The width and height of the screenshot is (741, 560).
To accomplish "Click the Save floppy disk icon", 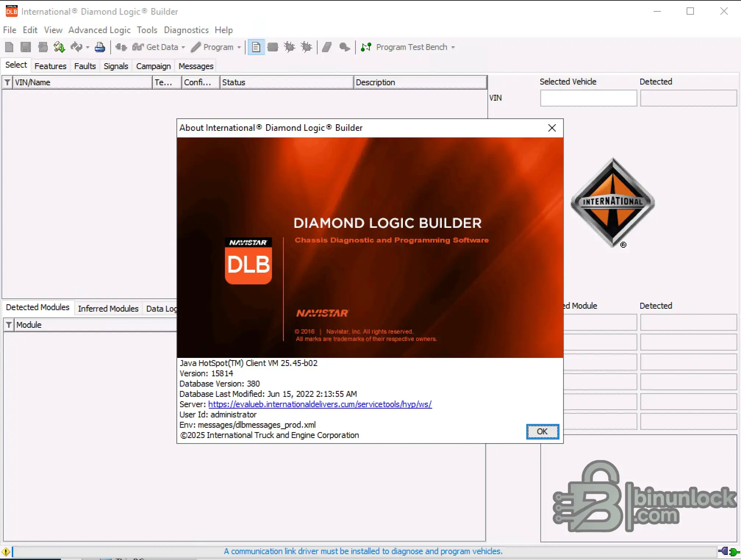I will coord(26,47).
